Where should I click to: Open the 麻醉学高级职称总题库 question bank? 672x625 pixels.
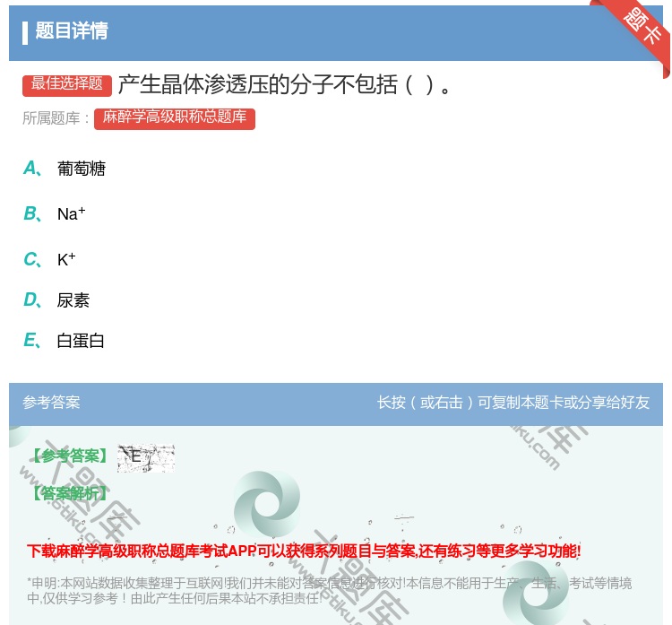(175, 118)
